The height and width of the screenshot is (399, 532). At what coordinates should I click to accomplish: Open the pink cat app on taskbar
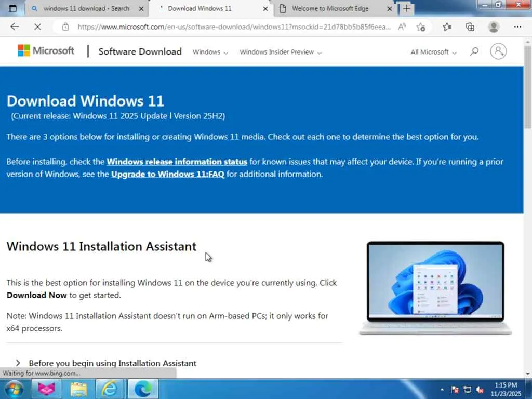point(46,389)
